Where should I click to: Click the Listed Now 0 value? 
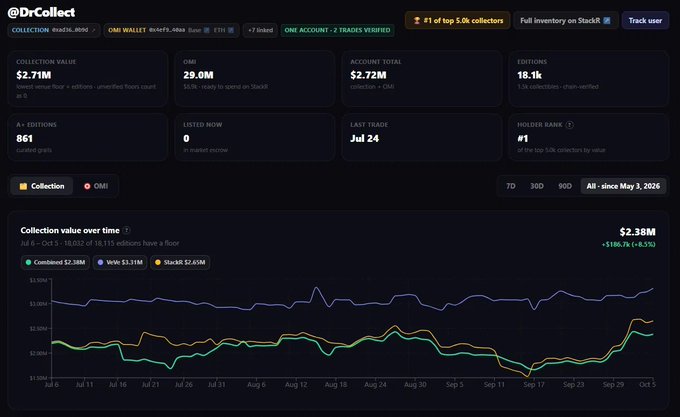(x=186, y=138)
